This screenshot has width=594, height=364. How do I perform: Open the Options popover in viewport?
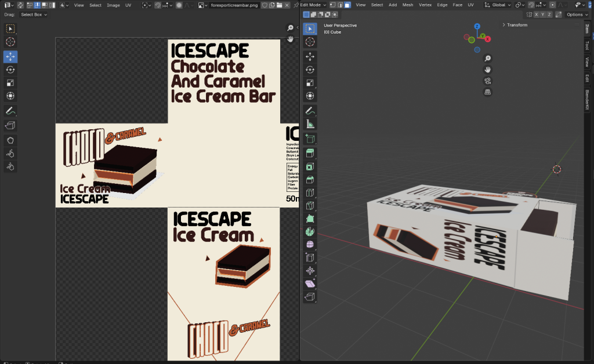coord(577,14)
